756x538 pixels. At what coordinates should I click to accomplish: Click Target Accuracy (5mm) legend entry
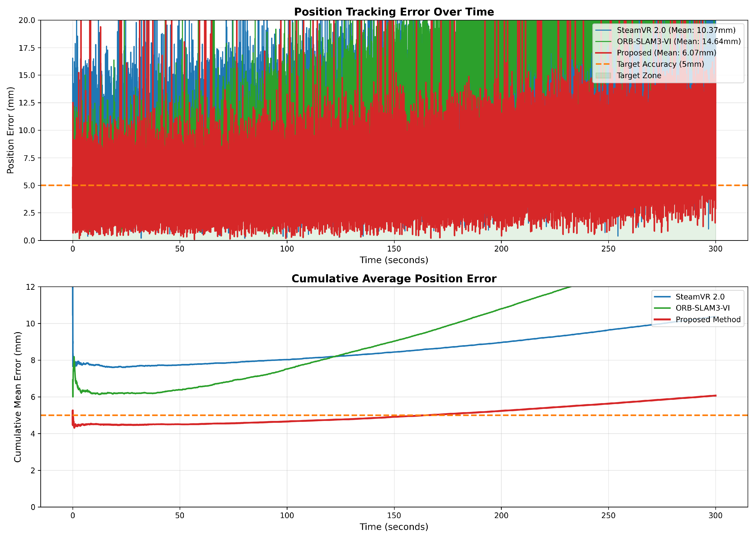coord(660,64)
